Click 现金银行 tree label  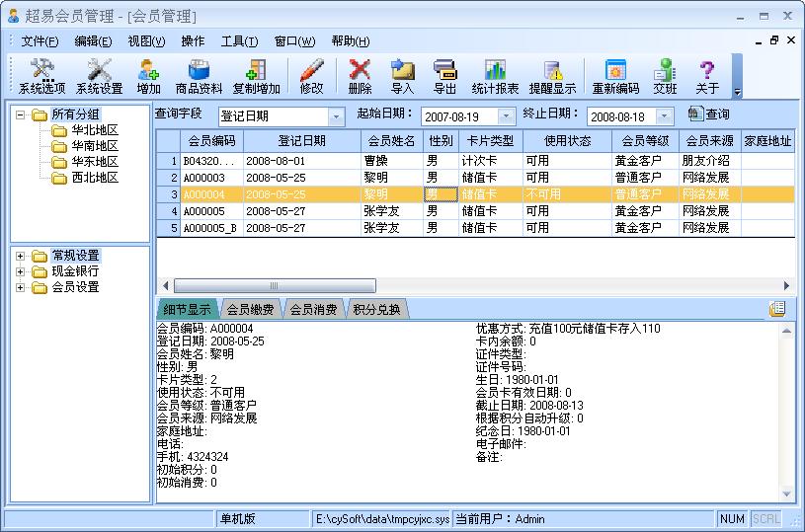point(75,271)
